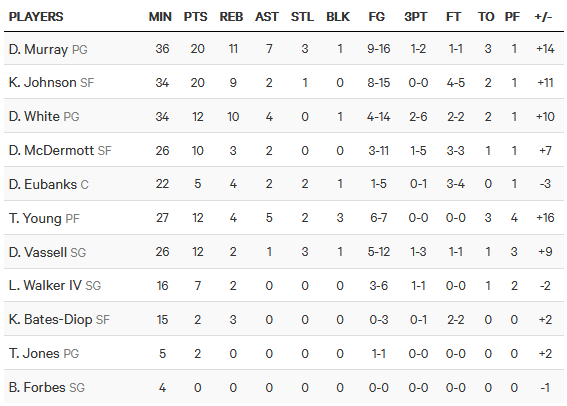This screenshot has height=406, width=567.
Task: Click T. Young's +16 plus-minus value
Action: tap(545, 218)
